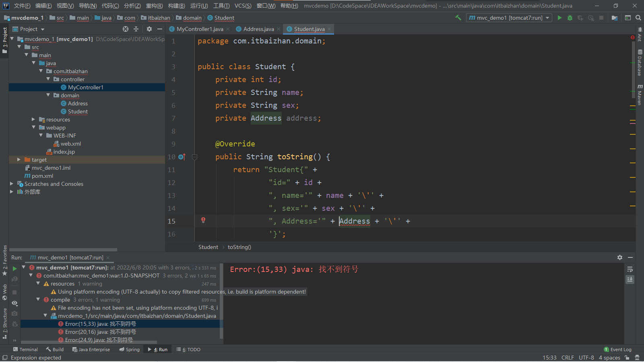Click the Stop square in the main toolbar

click(601, 18)
